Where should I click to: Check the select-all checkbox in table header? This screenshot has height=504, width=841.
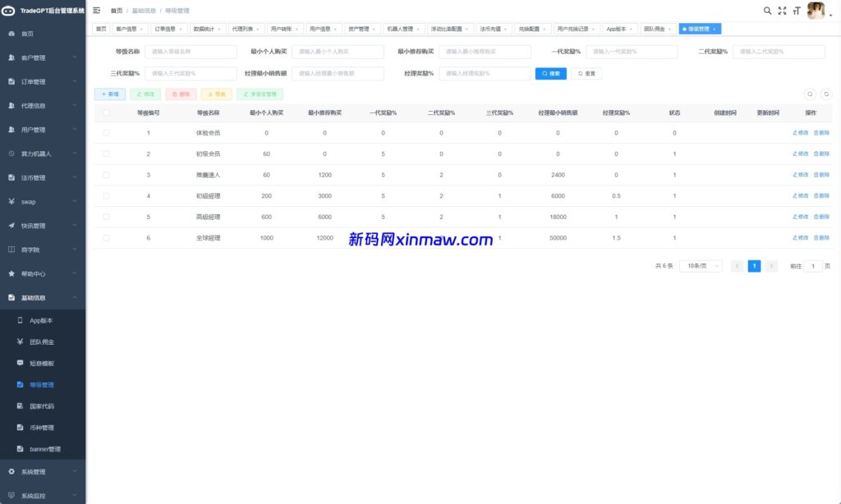(105, 112)
